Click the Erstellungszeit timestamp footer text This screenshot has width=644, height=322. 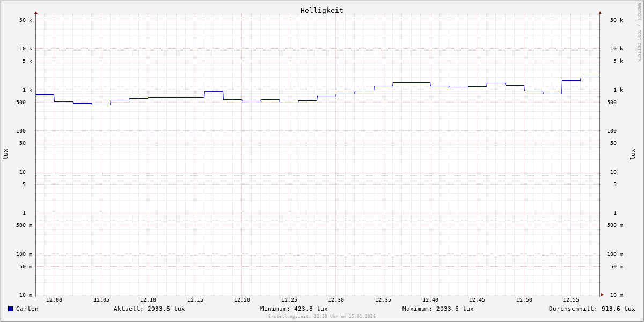[322, 316]
